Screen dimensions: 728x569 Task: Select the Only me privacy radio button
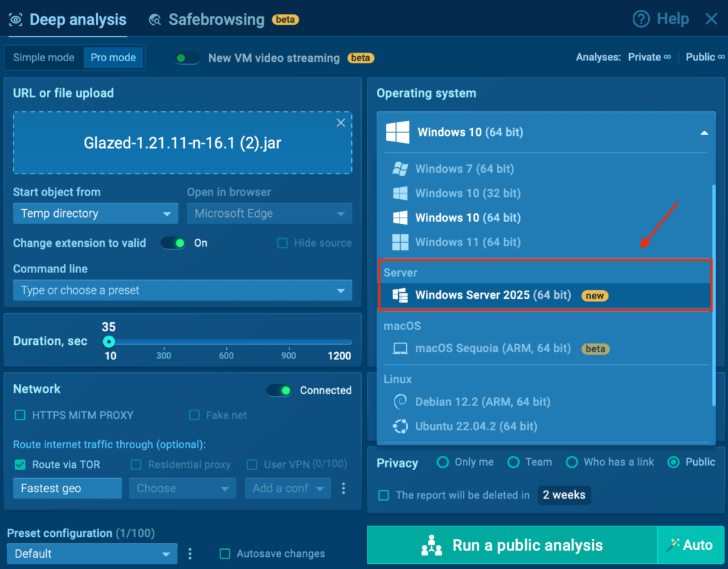(x=442, y=462)
